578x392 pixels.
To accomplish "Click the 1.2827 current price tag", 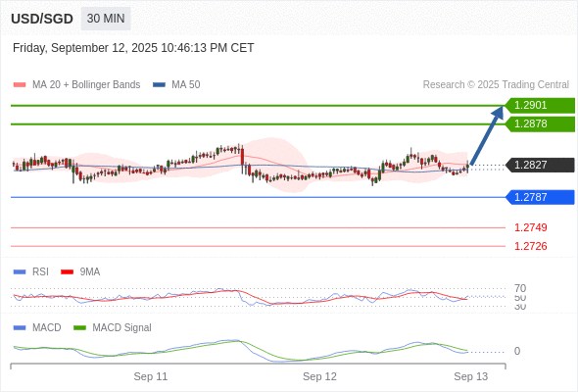I will coord(540,165).
